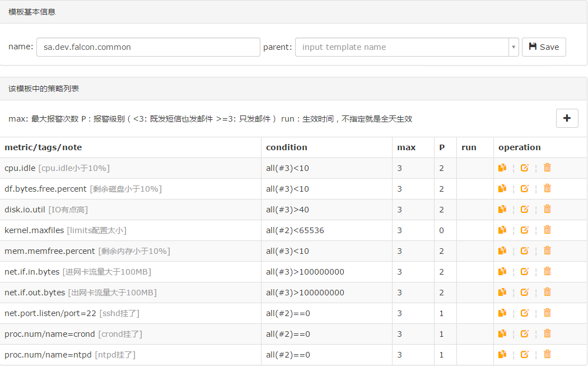588x371 pixels.
Task: Edit the df.bytes.free.percent strategy
Action: pos(525,188)
